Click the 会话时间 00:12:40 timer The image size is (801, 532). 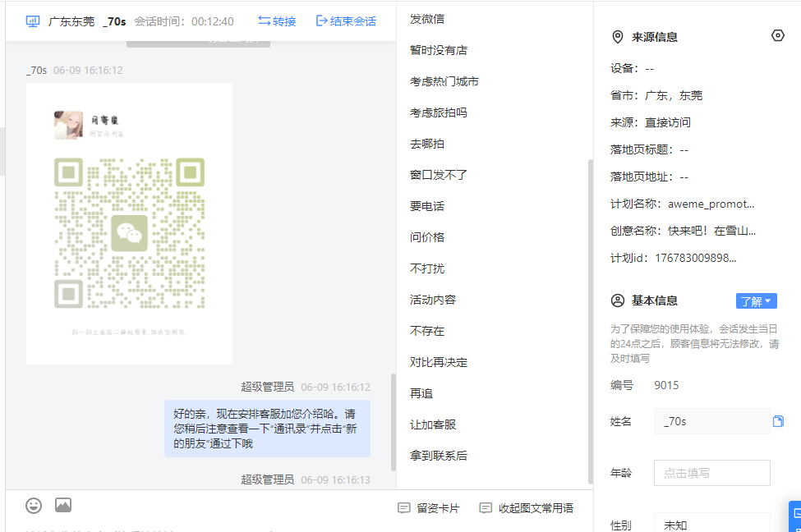click(184, 21)
